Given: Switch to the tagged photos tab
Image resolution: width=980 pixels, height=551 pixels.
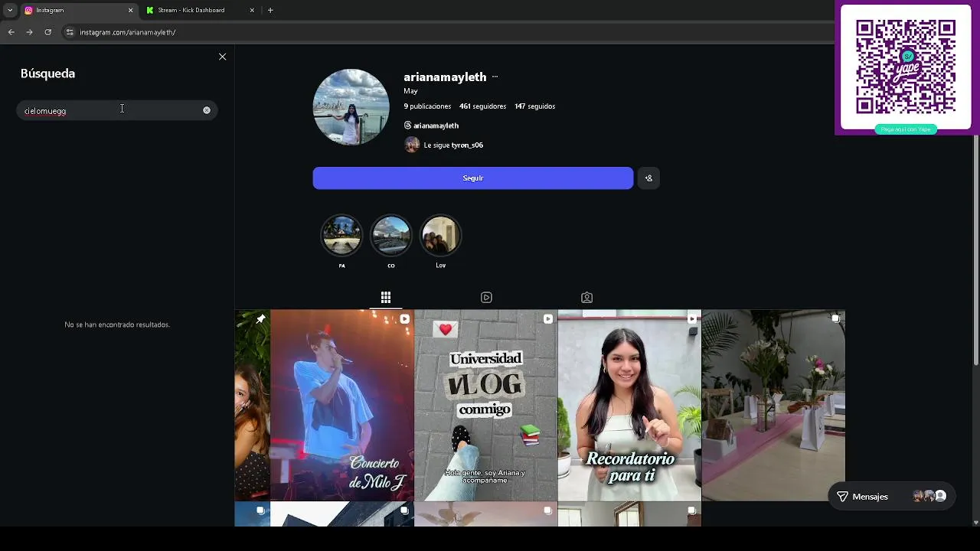Looking at the screenshot, I should [586, 297].
